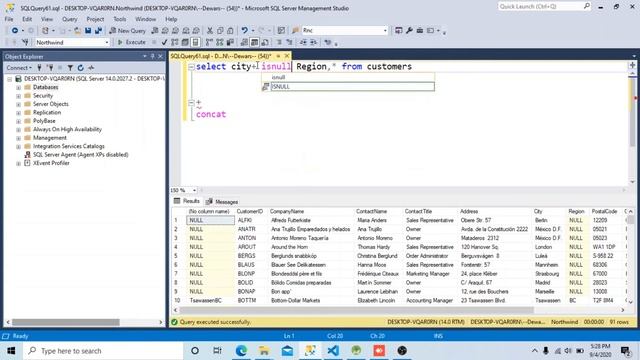Expand the Integration Services Catalogs node

click(x=18, y=147)
